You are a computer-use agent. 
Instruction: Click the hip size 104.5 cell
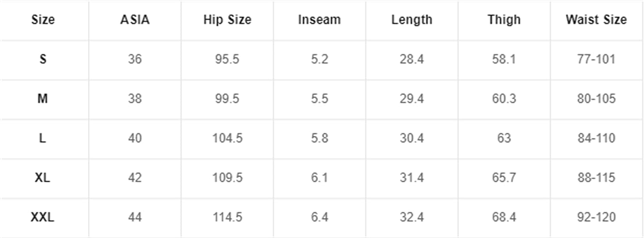coord(227,138)
